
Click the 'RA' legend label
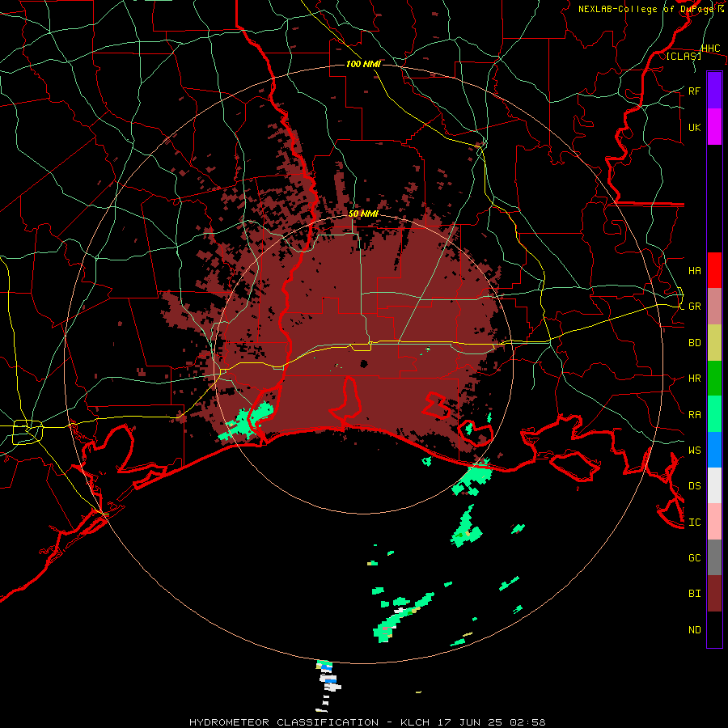tap(695, 415)
